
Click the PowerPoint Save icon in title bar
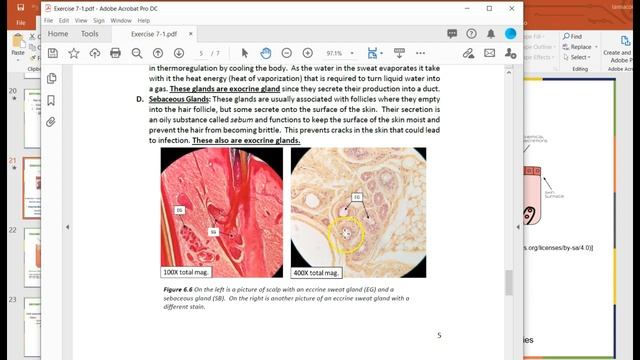tap(20, 7)
